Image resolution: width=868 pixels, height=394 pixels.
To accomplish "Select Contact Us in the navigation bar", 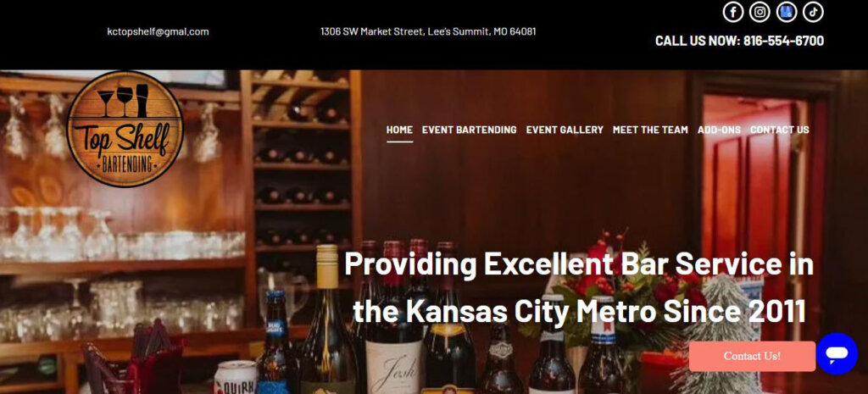I will 780,130.
